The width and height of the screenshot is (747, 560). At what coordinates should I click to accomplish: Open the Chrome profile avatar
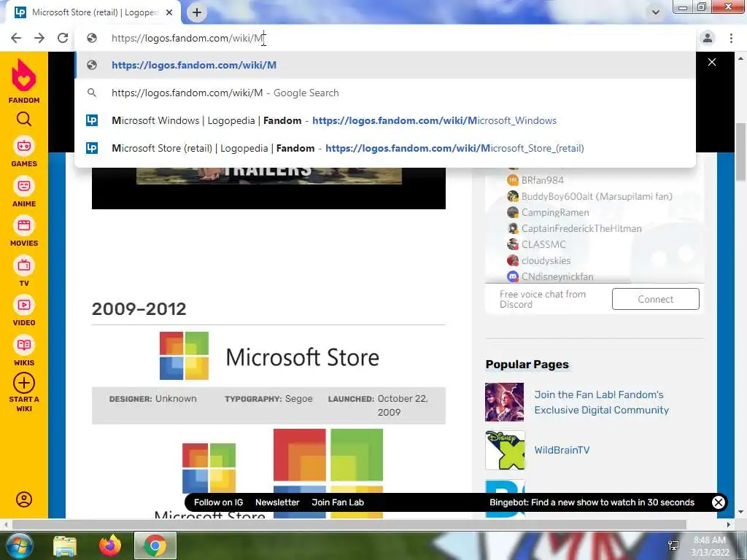[708, 38]
